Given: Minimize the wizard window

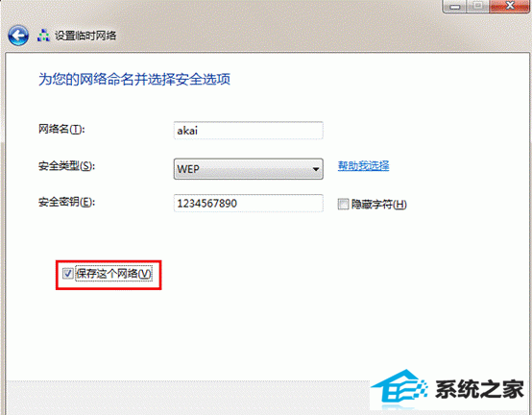Looking at the screenshot, I should 454,6.
